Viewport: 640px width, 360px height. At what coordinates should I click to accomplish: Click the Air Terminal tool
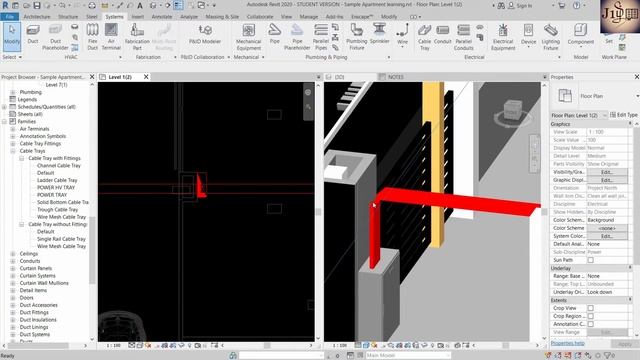click(111, 37)
